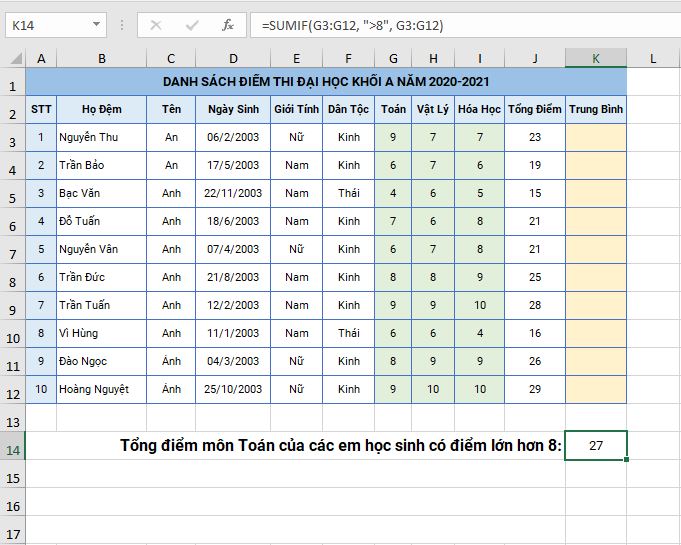Click the Ngày Sinh header cell

click(x=233, y=109)
